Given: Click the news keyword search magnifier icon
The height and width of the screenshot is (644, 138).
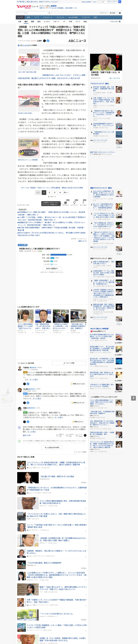Looking at the screenshot, I should tap(49, 13).
